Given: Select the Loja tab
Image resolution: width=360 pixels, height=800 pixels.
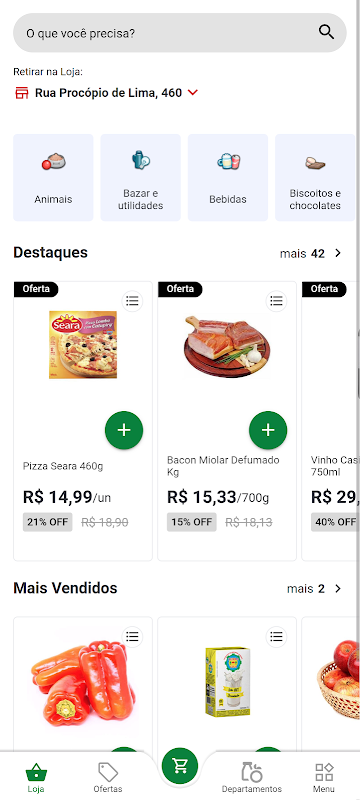Looking at the screenshot, I should (x=36, y=778).
